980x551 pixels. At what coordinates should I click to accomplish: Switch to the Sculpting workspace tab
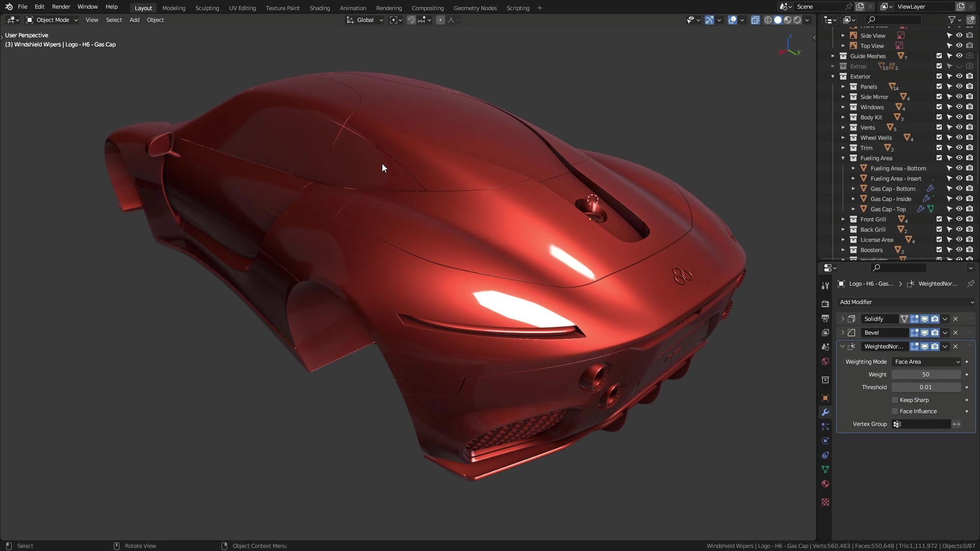click(207, 8)
